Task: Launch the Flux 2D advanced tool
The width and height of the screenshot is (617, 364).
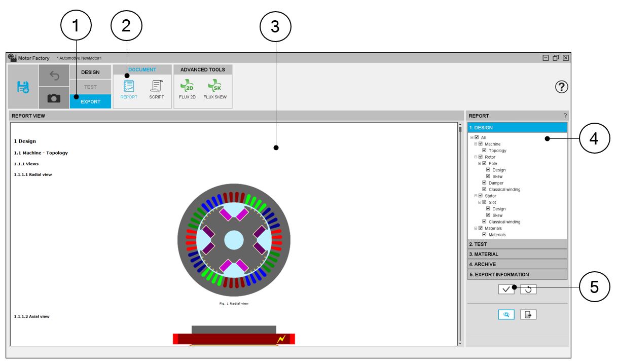Action: (187, 89)
